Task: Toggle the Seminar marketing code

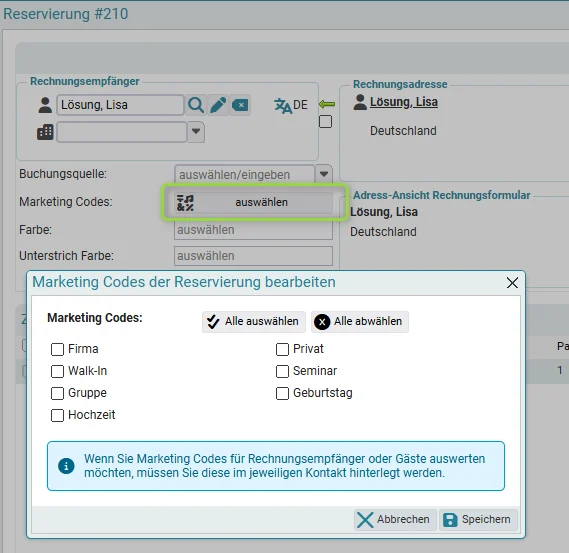Action: pyautogui.click(x=282, y=371)
